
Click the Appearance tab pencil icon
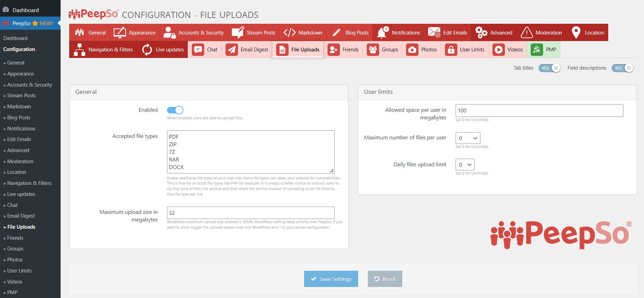120,32
